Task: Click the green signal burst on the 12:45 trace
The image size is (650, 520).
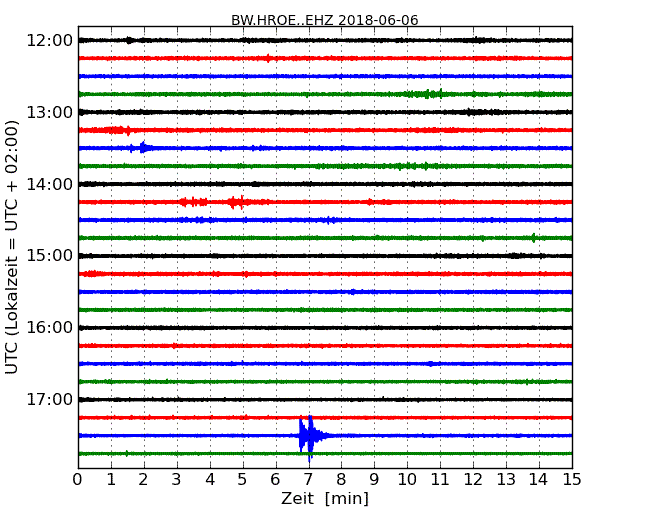Action: point(426,94)
